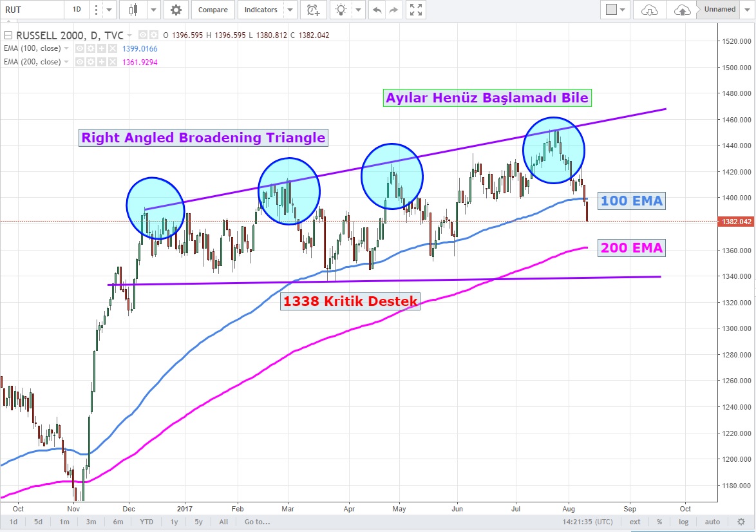Select the '1338 Kritik Destek' text label
The height and width of the screenshot is (532, 756).
(x=350, y=301)
